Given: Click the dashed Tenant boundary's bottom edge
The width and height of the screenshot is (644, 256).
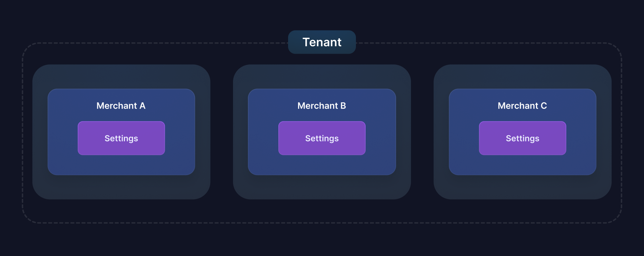Looking at the screenshot, I should (322, 223).
